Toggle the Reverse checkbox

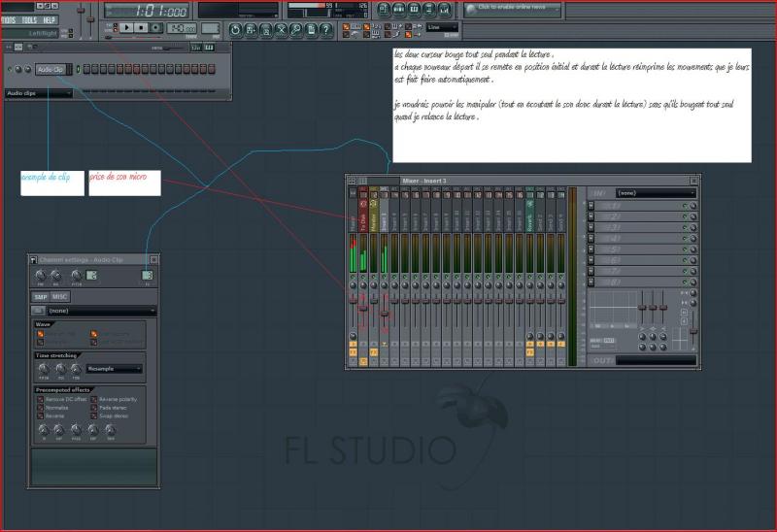(x=40, y=416)
